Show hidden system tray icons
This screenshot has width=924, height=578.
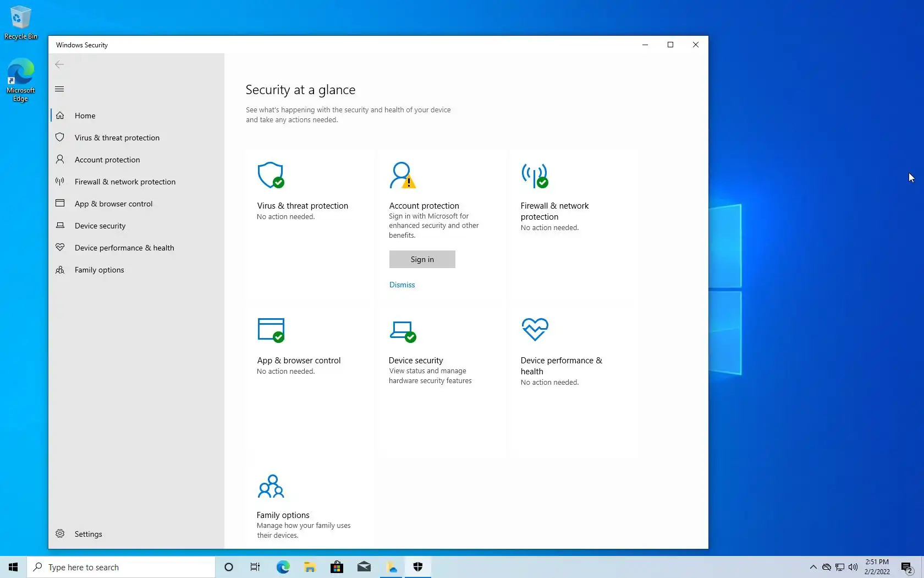pyautogui.click(x=813, y=567)
